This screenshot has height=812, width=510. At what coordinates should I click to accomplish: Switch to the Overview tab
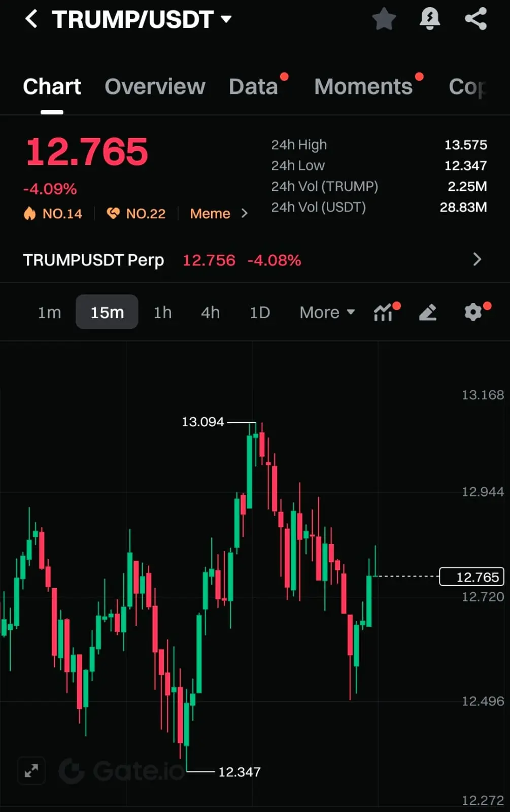tap(155, 87)
